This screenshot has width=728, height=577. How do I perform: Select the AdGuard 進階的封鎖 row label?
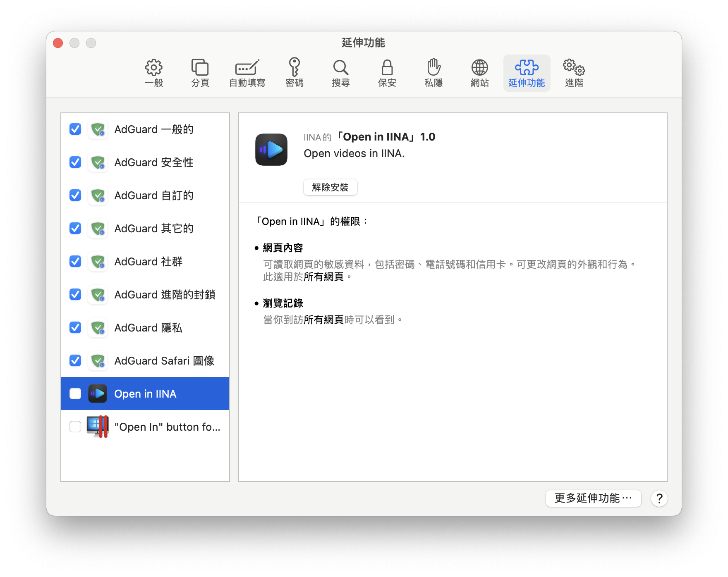pos(165,295)
